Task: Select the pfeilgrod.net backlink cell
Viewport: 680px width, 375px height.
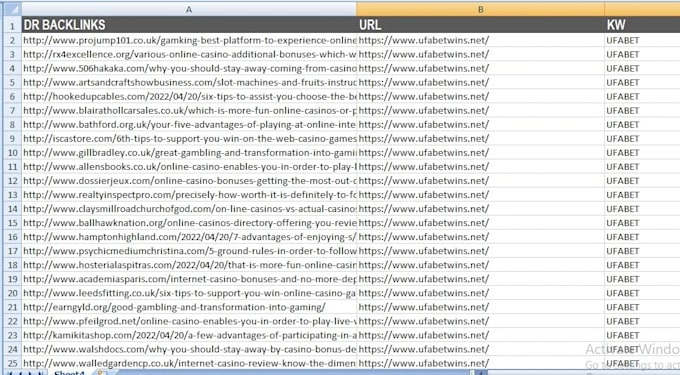Action: point(189,321)
